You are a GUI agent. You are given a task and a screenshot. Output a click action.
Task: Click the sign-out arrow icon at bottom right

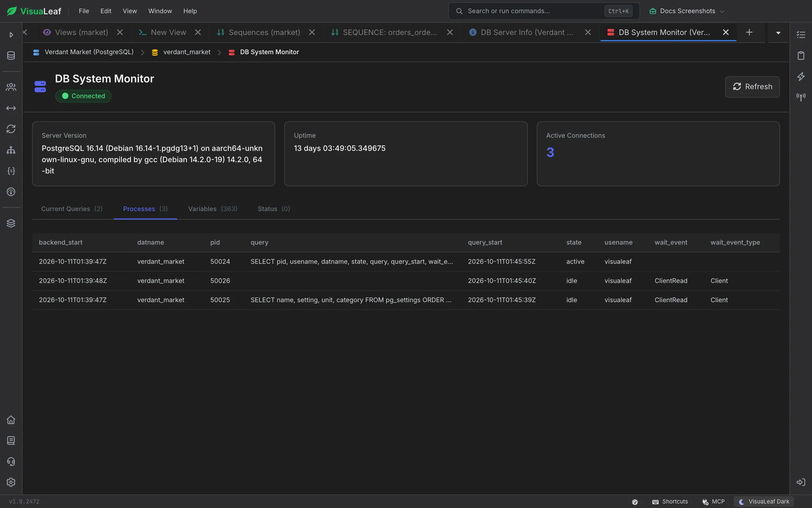[801, 482]
